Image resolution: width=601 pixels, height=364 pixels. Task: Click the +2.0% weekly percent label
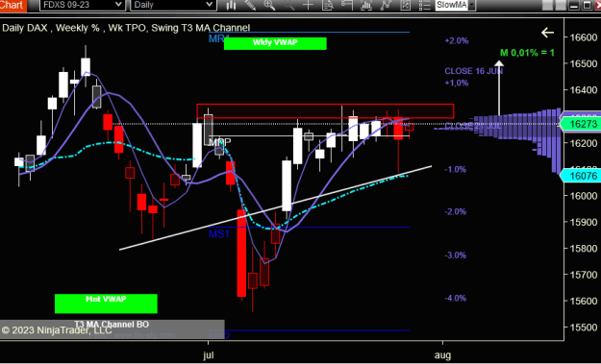457,41
